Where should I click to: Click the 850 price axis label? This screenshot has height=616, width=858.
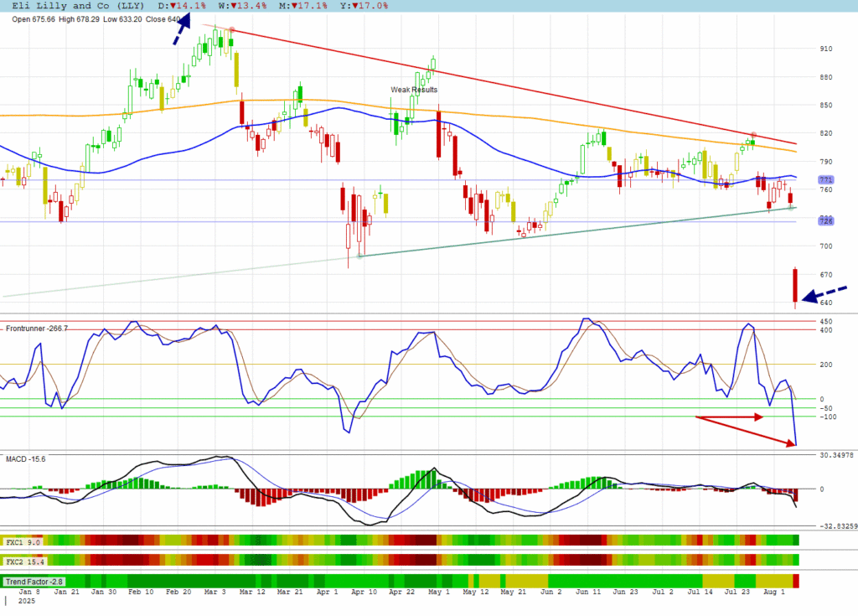[825, 105]
